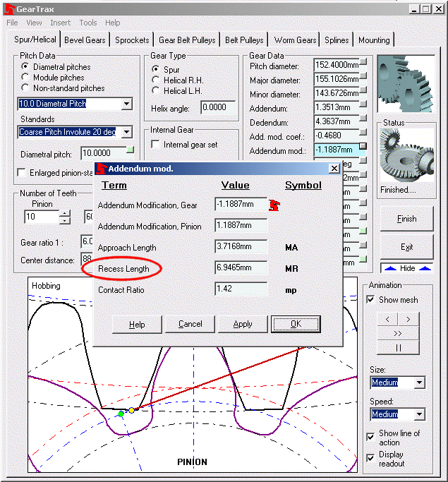Toggle the Enlarged pinion checkbox
This screenshot has width=448, height=482.
21,172
